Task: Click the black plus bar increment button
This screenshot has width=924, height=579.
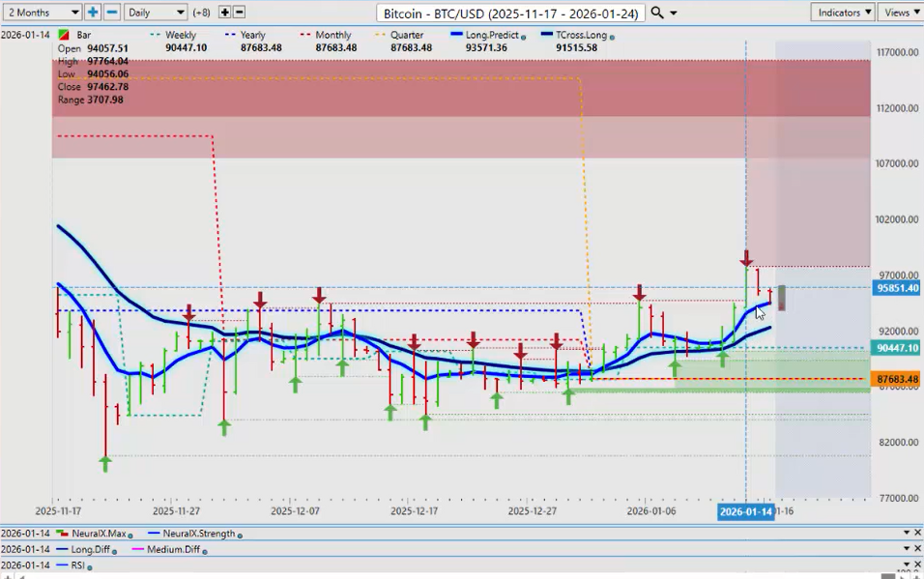Action: pyautogui.click(x=225, y=13)
